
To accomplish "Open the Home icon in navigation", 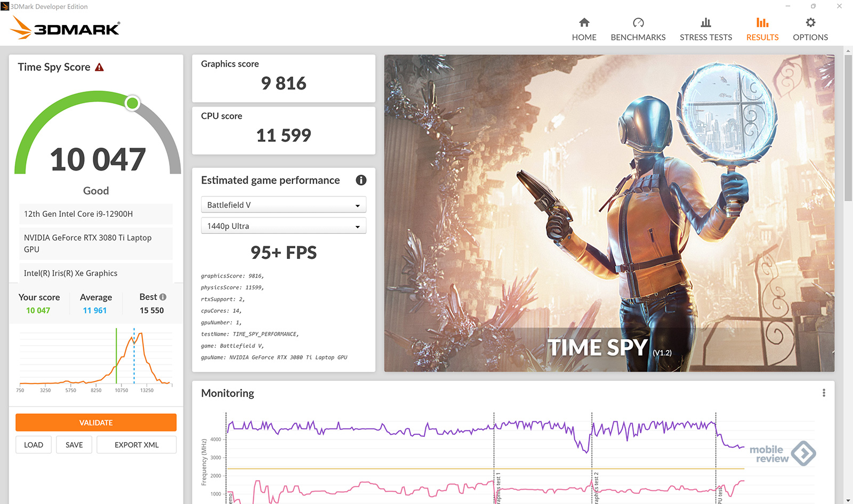I will (x=584, y=22).
